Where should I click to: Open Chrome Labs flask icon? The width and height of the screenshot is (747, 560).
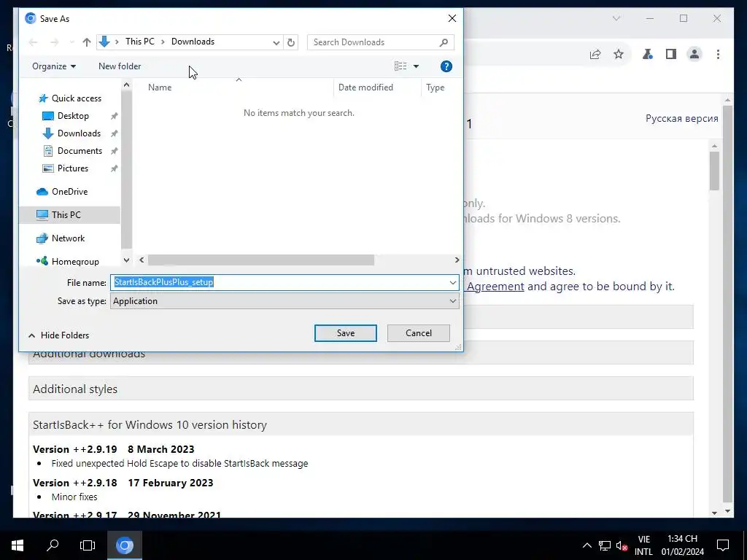click(648, 54)
